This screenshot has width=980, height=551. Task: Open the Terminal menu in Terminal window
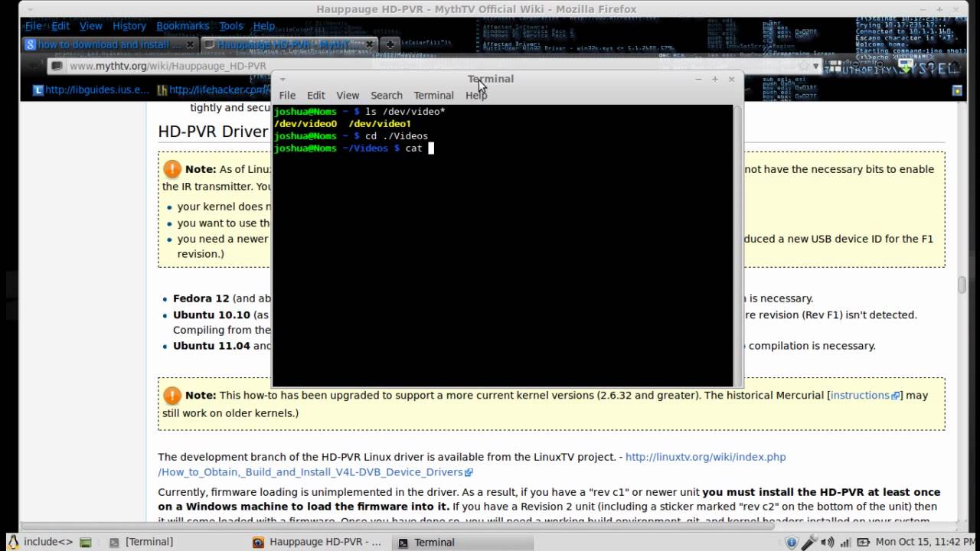(433, 96)
